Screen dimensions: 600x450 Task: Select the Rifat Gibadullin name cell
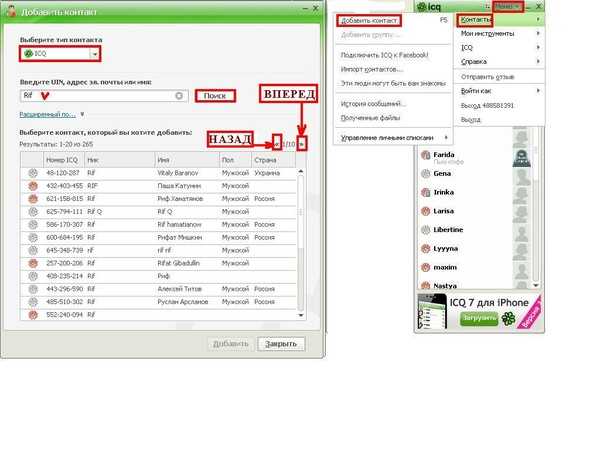[x=188, y=263]
